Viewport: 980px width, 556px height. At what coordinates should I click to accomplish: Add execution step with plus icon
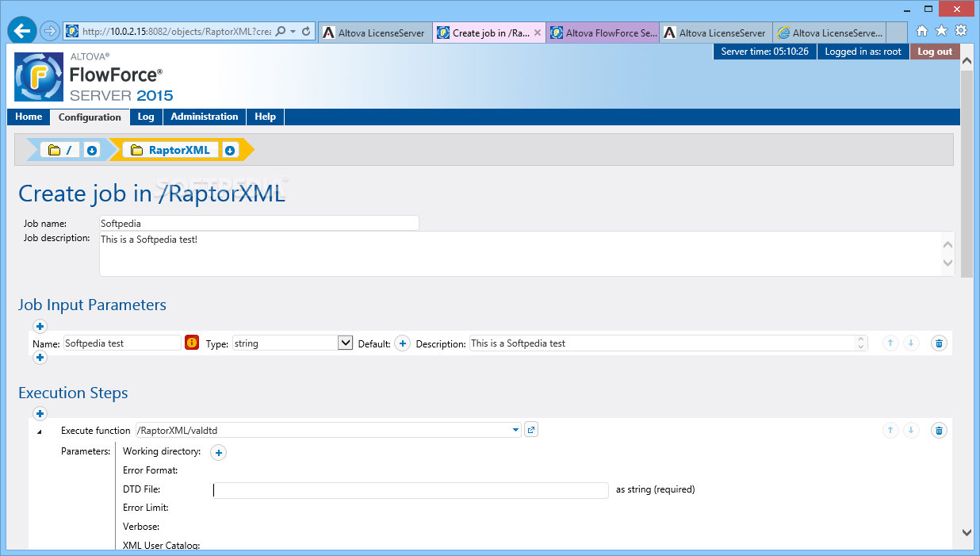pos(40,413)
